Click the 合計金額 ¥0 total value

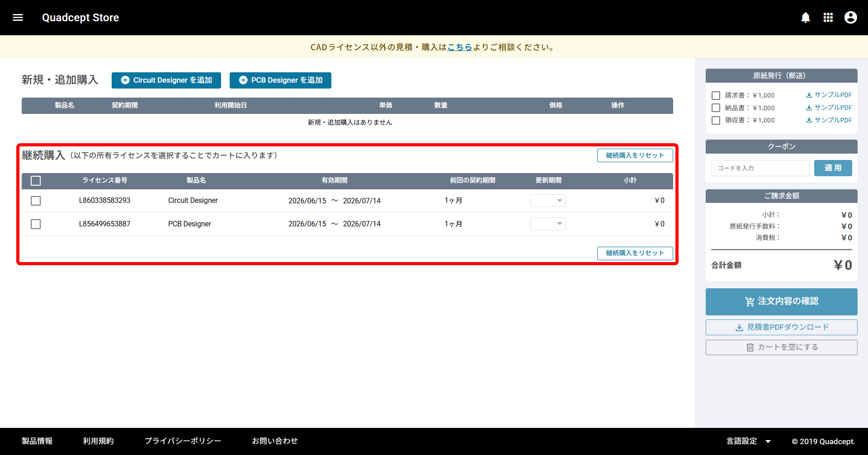pos(843,265)
